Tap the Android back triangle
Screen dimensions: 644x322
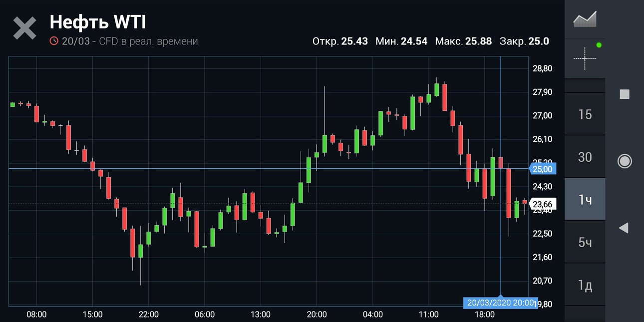tap(624, 228)
